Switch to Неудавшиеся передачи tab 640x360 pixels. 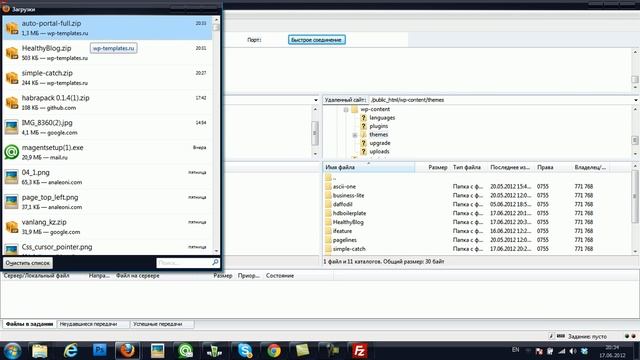(x=93, y=324)
